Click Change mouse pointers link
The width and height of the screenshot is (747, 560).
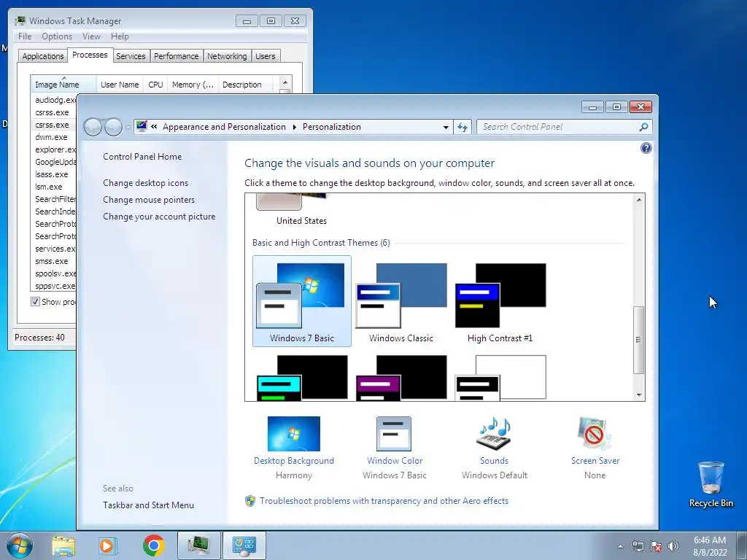[149, 200]
